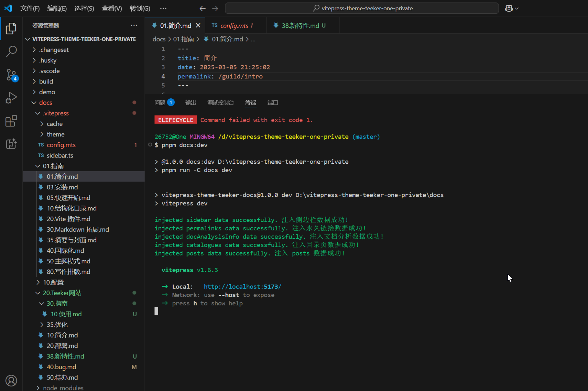Click the docs breadcrumb segment

[159, 39]
